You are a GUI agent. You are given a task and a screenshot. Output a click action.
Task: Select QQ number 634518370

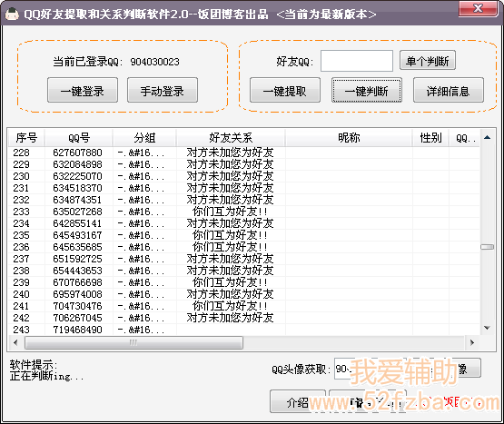click(x=77, y=188)
